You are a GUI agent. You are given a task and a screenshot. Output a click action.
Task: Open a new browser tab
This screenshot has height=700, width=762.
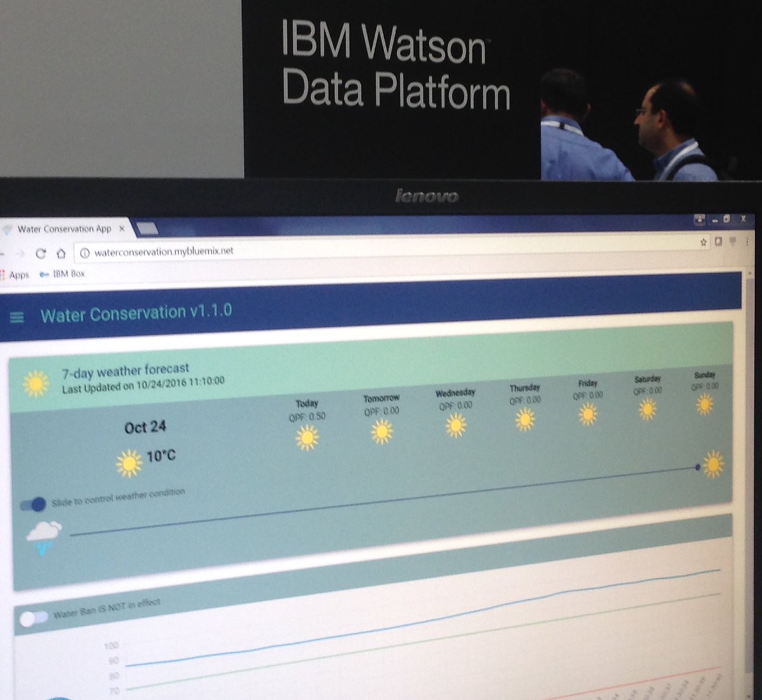tap(147, 228)
